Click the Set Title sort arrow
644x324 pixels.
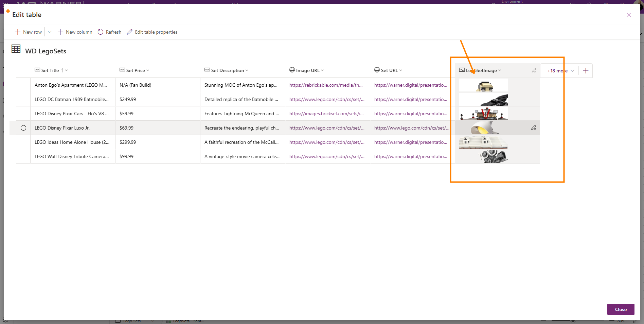tap(62, 70)
